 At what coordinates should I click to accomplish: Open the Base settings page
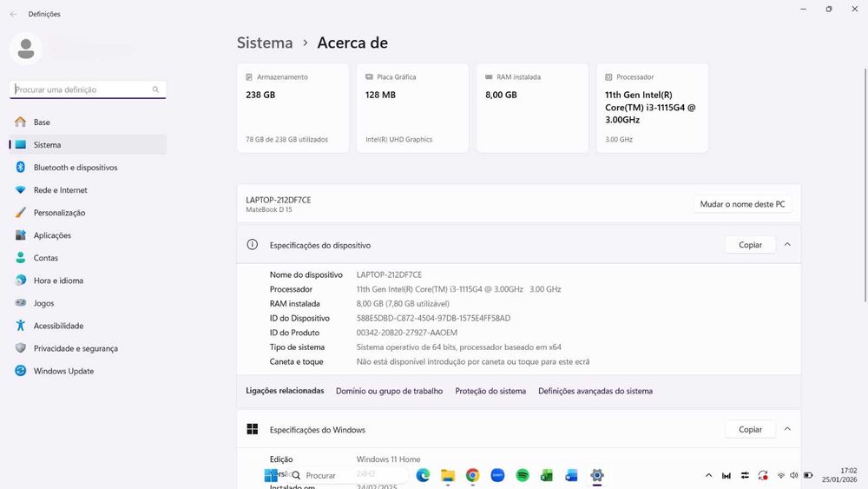tap(88, 122)
